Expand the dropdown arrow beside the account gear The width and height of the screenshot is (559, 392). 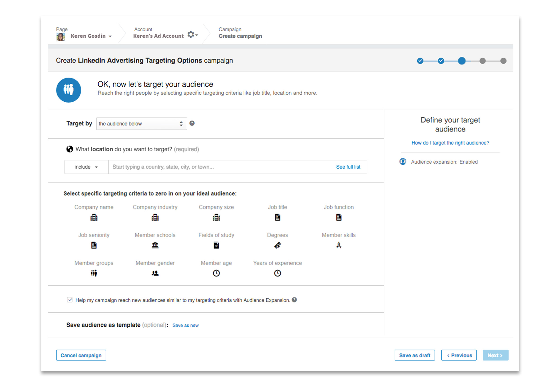tap(197, 35)
